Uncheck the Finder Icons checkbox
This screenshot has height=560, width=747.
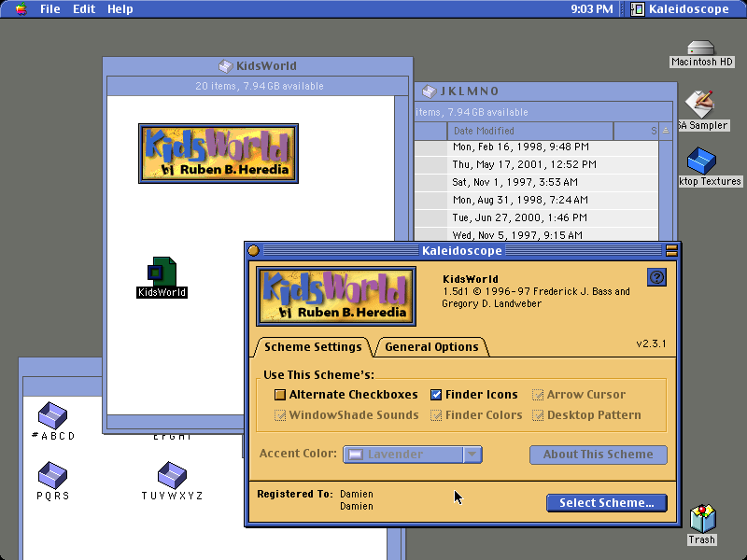436,395
